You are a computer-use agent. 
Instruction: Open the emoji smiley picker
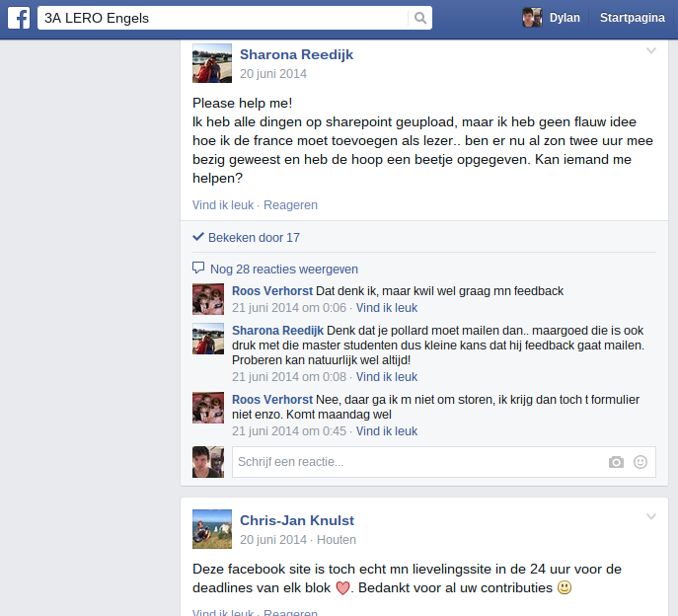tap(640, 462)
